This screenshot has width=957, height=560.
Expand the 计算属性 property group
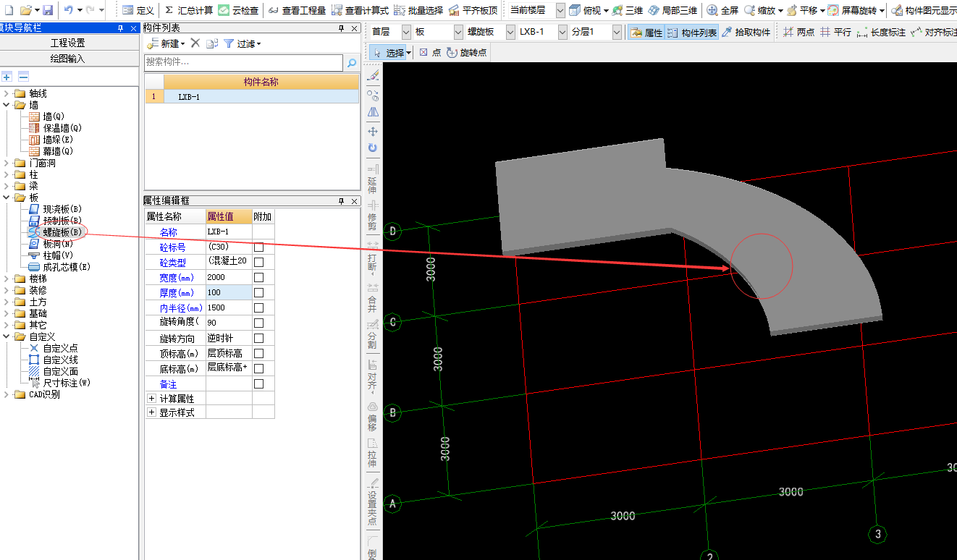tap(151, 399)
